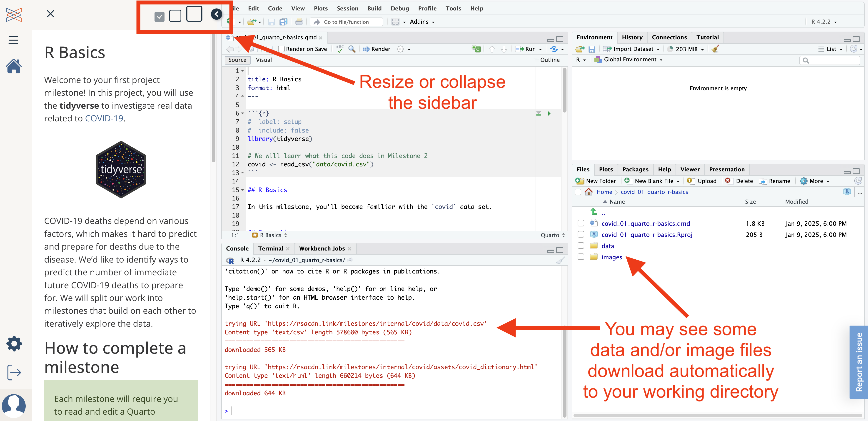Run the current setup chunk arrow
The height and width of the screenshot is (421, 868).
(549, 114)
